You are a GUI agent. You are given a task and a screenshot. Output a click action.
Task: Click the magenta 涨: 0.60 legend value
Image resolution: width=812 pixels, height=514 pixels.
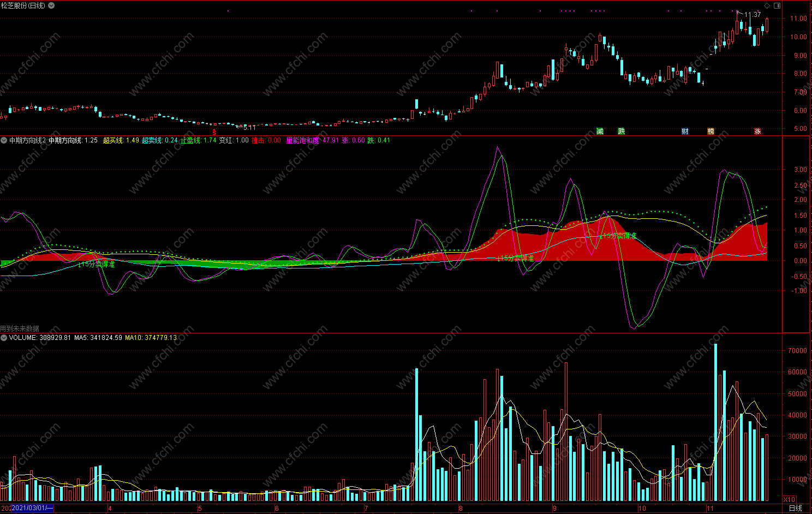(x=353, y=140)
